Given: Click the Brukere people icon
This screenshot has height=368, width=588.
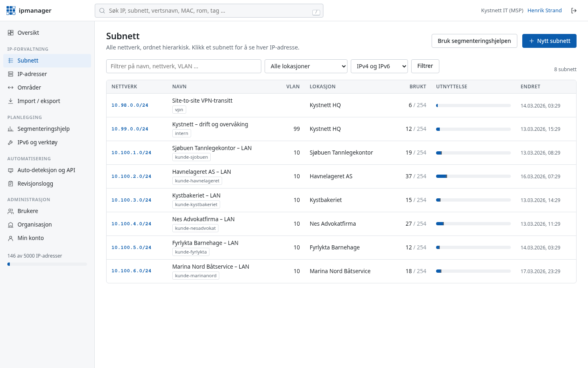Looking at the screenshot, I should [11, 211].
